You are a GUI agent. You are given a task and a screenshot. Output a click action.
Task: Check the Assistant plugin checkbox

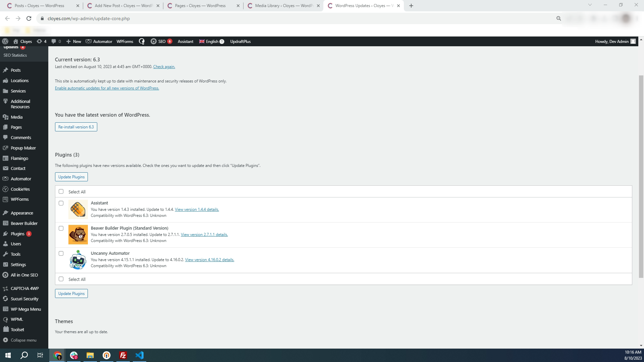pyautogui.click(x=61, y=203)
